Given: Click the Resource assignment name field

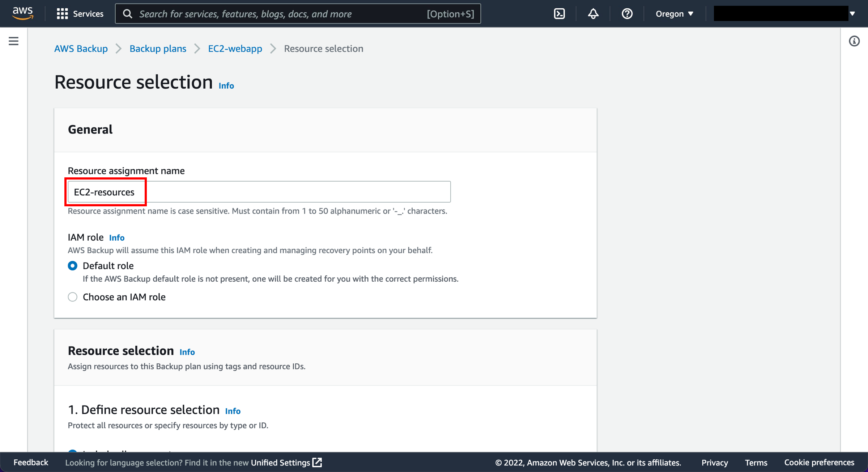Looking at the screenshot, I should (x=259, y=192).
